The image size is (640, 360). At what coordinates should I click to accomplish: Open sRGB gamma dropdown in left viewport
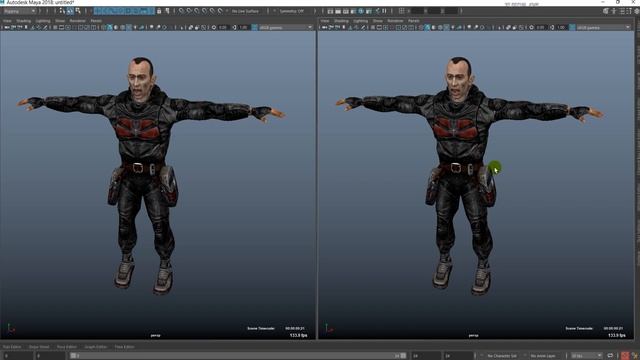(x=285, y=27)
